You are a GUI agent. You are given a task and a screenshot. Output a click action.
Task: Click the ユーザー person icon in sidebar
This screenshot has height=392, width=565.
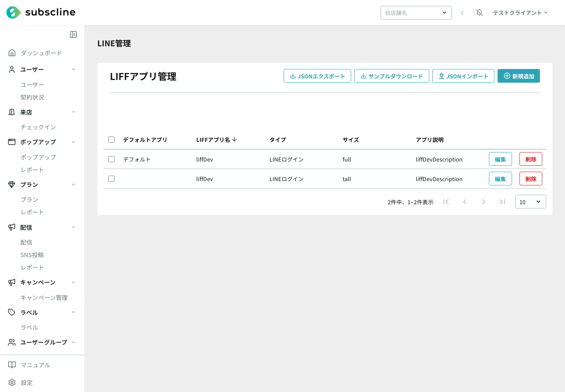pos(12,69)
